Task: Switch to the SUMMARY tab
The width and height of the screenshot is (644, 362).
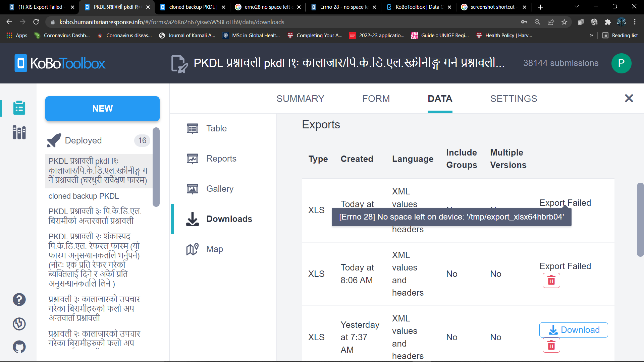Action: 300,99
